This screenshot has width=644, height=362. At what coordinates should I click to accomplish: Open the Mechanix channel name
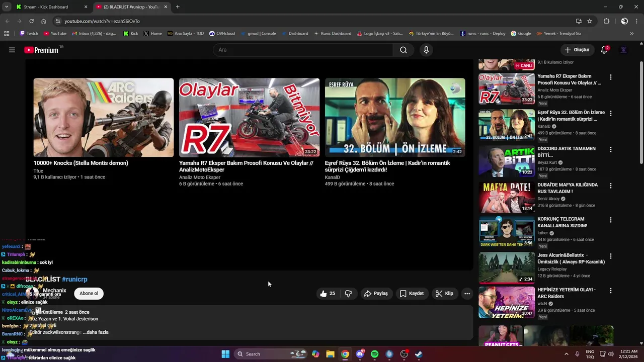point(54,291)
